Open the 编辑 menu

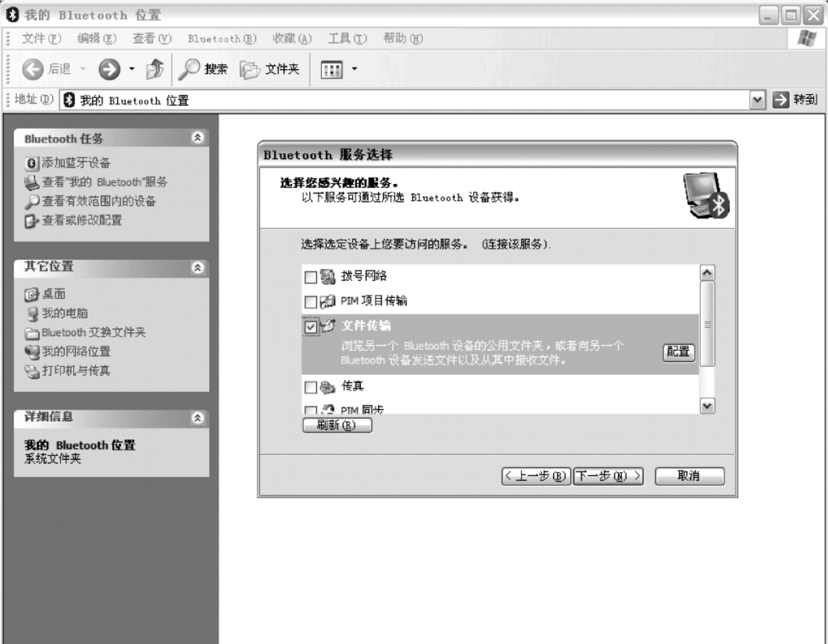97,39
